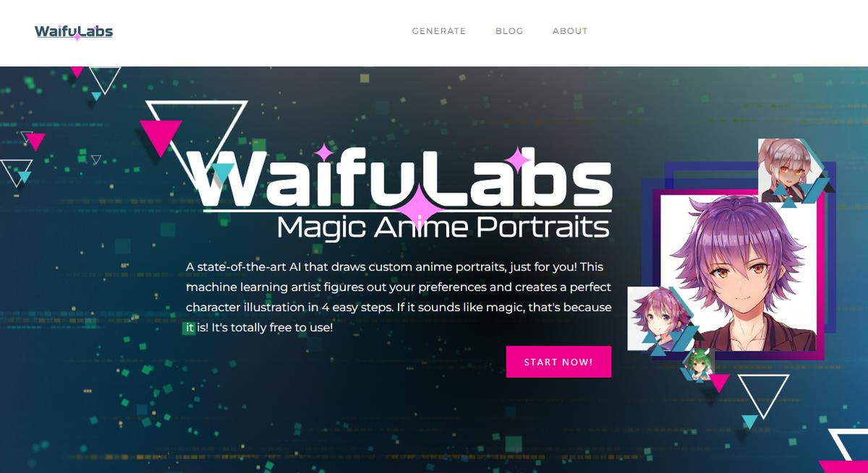Image resolution: width=868 pixels, height=473 pixels.
Task: Click the pink sparkle in the header logo
Action: 77,37
